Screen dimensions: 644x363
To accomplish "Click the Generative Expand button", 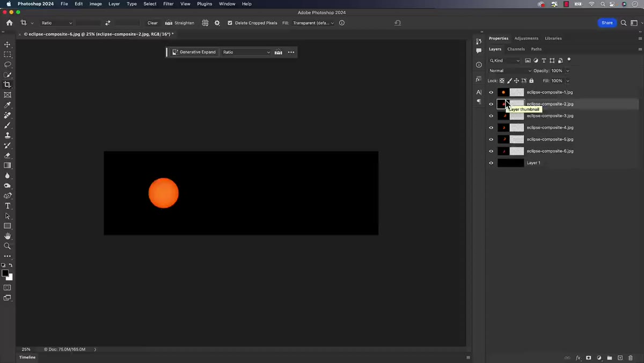I will pyautogui.click(x=194, y=52).
